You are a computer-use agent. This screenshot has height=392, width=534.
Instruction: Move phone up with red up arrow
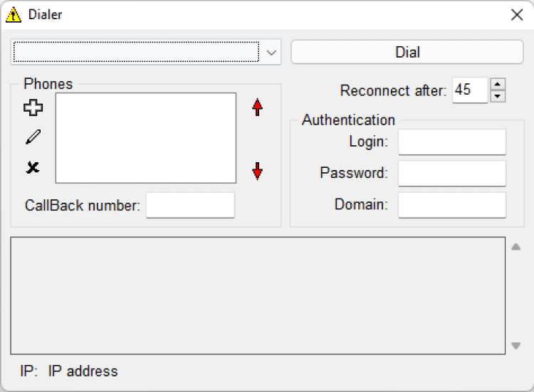258,108
